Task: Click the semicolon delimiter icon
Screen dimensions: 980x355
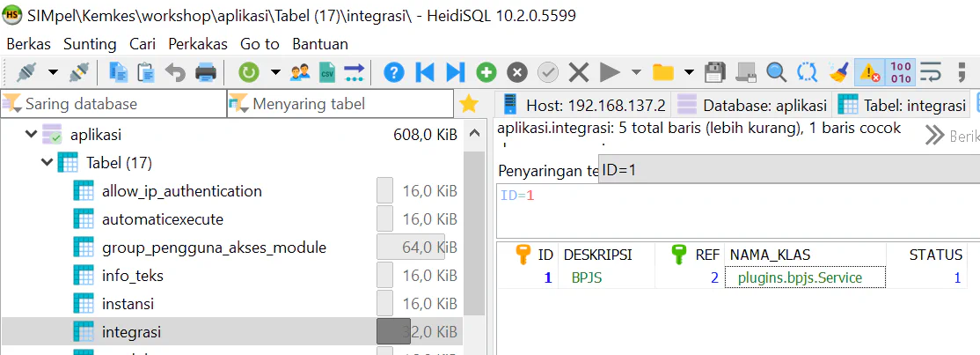Action: tap(962, 72)
